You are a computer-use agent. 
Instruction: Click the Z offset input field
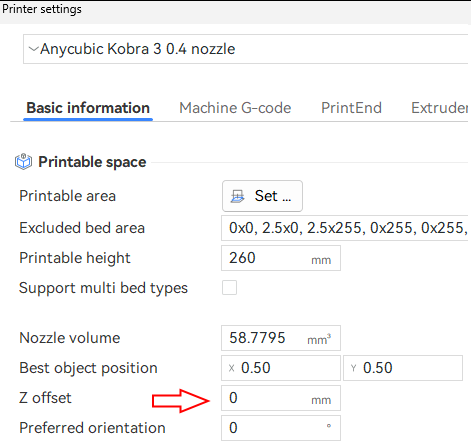[x=281, y=398]
